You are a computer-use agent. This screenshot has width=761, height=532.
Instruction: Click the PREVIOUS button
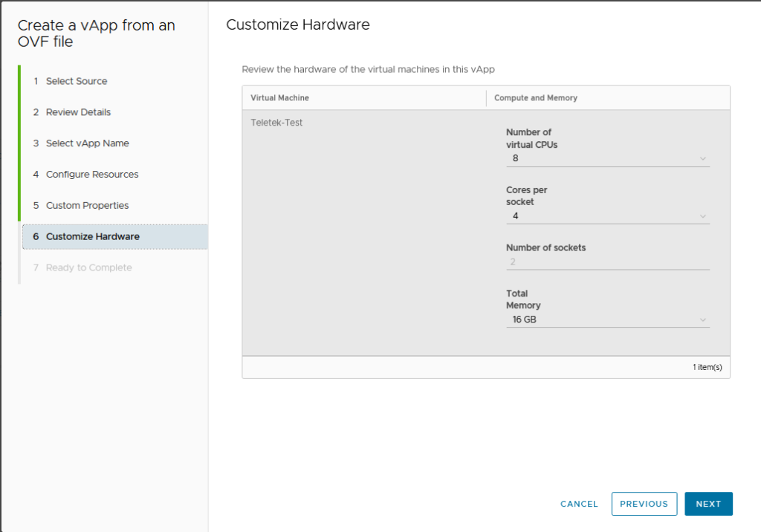[644, 504]
